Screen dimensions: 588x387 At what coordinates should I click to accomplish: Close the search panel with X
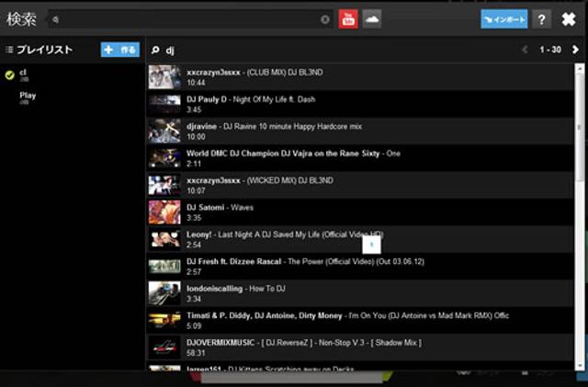pos(569,19)
